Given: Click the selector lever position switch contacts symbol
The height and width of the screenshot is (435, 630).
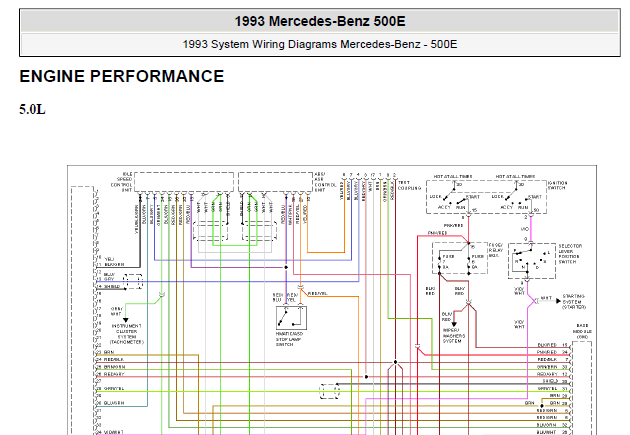Looking at the screenshot, I should click(x=532, y=260).
